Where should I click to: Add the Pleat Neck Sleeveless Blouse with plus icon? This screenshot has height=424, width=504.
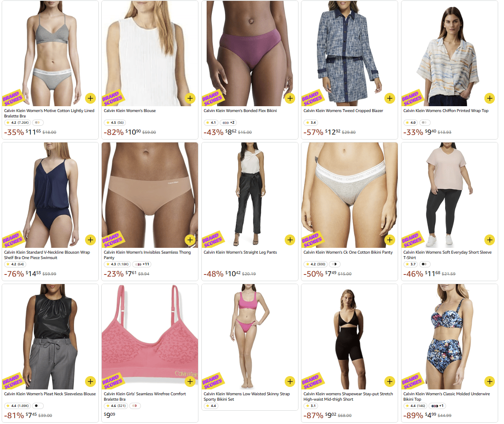[90, 382]
